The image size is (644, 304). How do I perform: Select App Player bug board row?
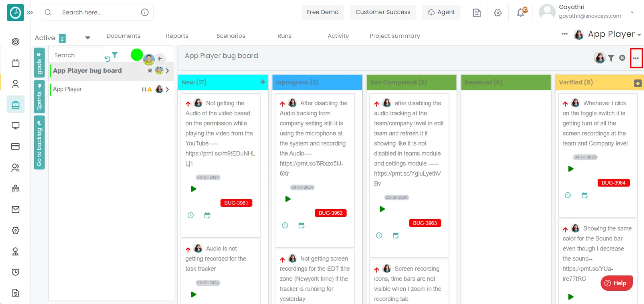(111, 71)
